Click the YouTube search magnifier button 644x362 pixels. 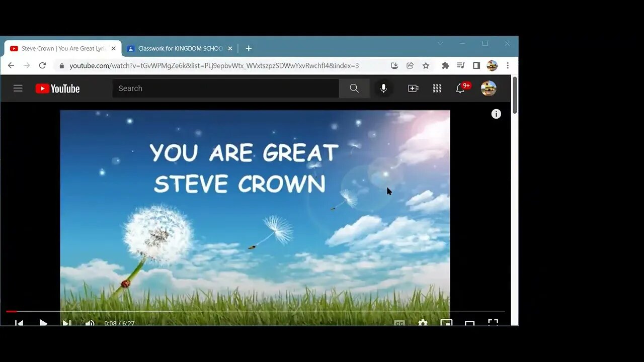tap(354, 88)
